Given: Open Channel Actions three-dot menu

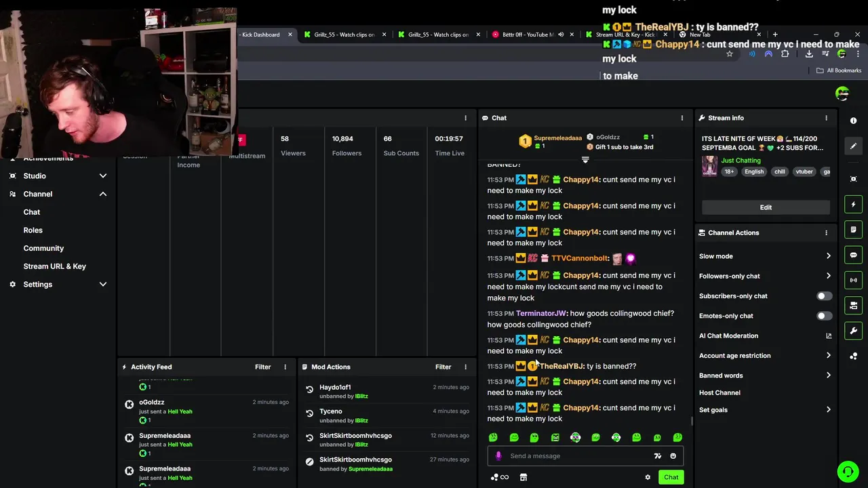Looking at the screenshot, I should click(x=826, y=232).
